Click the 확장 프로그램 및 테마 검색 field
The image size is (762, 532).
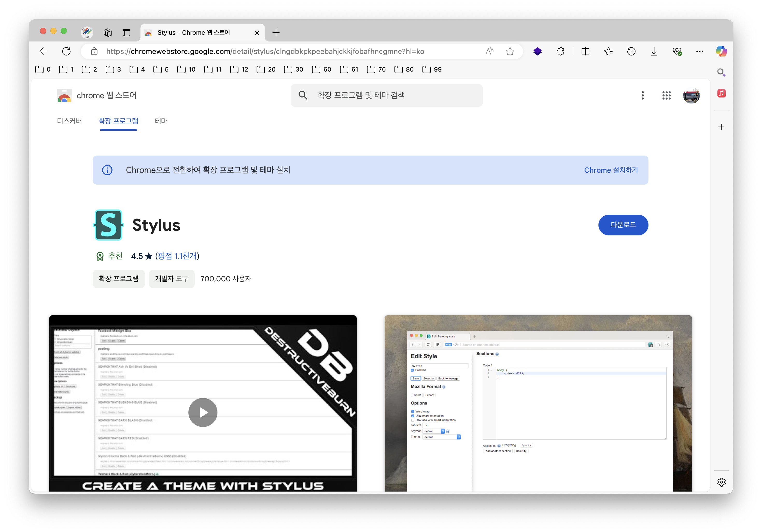coord(387,95)
